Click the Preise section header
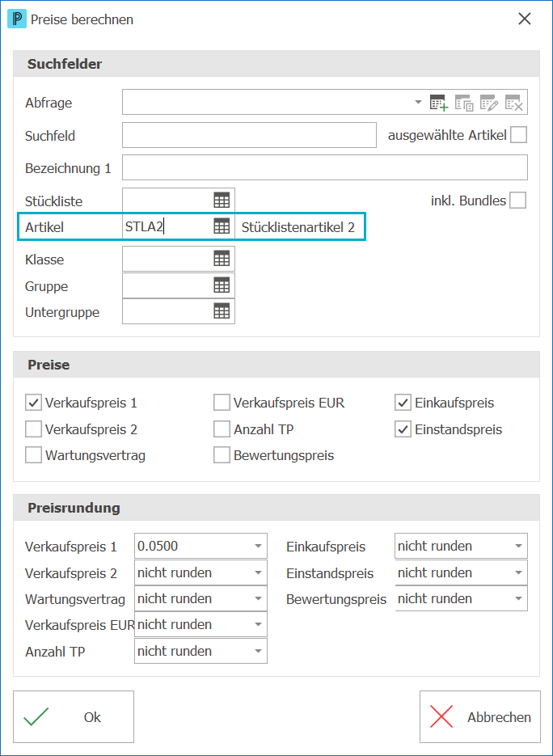 tap(276, 365)
